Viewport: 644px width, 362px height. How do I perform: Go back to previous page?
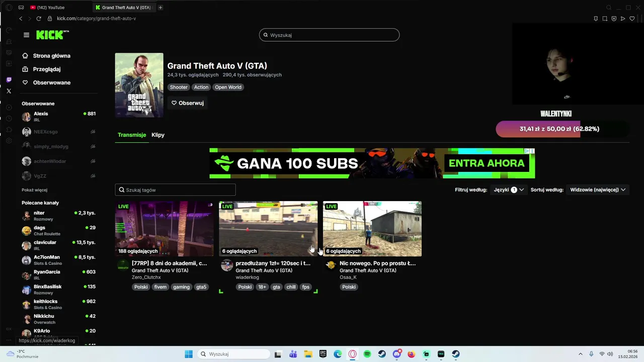21,19
